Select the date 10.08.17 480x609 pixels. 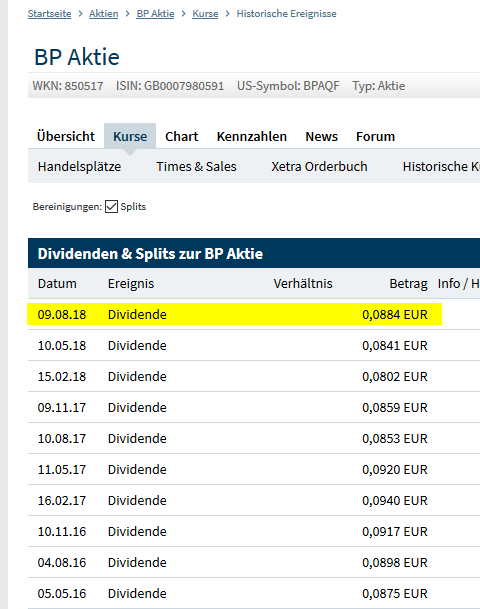pyautogui.click(x=62, y=439)
